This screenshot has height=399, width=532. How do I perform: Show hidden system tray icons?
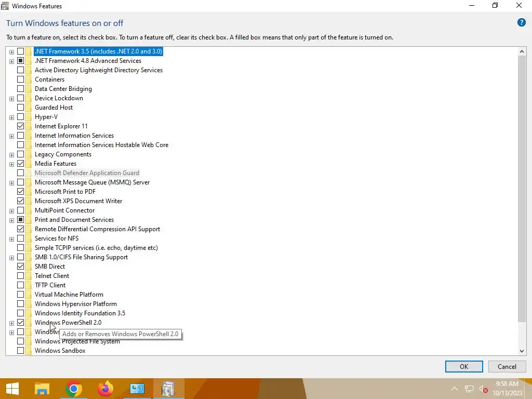(454, 389)
